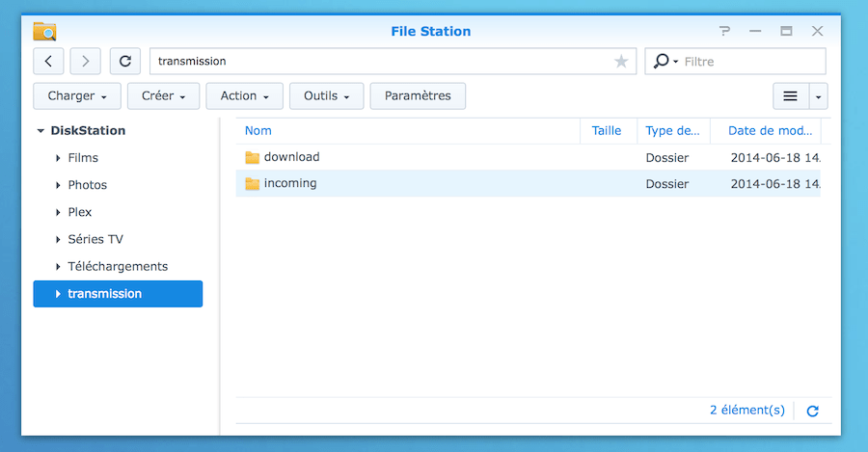The width and height of the screenshot is (868, 452).
Task: Open the Outils menu
Action: coord(326,96)
